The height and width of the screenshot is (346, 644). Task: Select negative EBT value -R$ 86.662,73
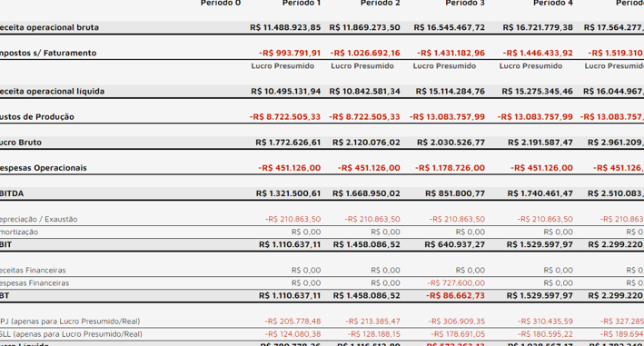pos(455,295)
